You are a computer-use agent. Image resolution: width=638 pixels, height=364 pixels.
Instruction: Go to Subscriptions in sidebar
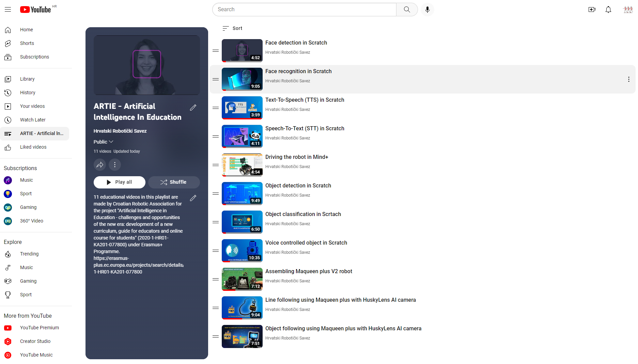[34, 57]
